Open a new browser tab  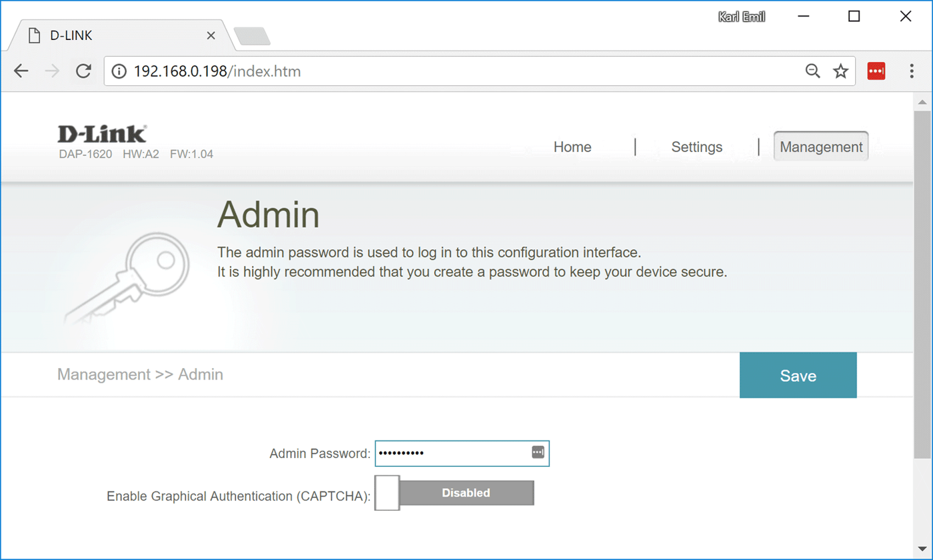point(253,37)
